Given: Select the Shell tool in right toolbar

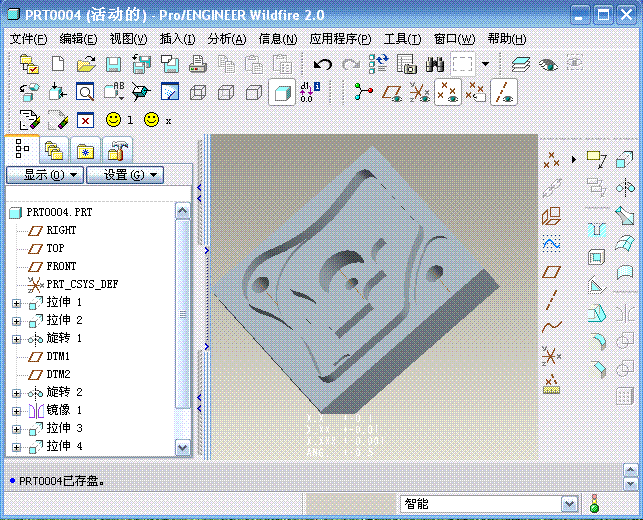Looking at the screenshot, I should (596, 258).
